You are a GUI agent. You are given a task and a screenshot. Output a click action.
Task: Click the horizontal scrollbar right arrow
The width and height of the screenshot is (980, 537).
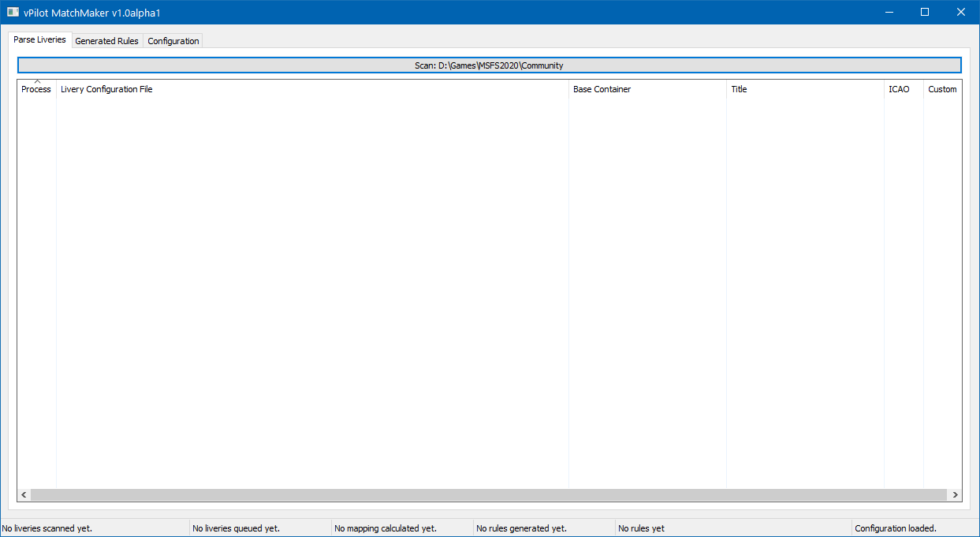tap(955, 494)
